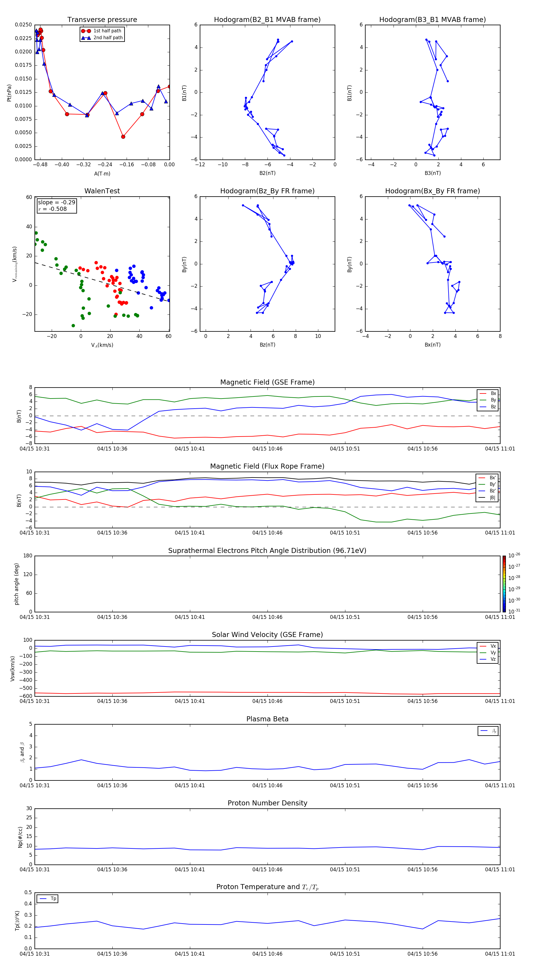535x980 pixels.
Task: Click the "B3(nT)" x-axis label
Action: coord(432,173)
